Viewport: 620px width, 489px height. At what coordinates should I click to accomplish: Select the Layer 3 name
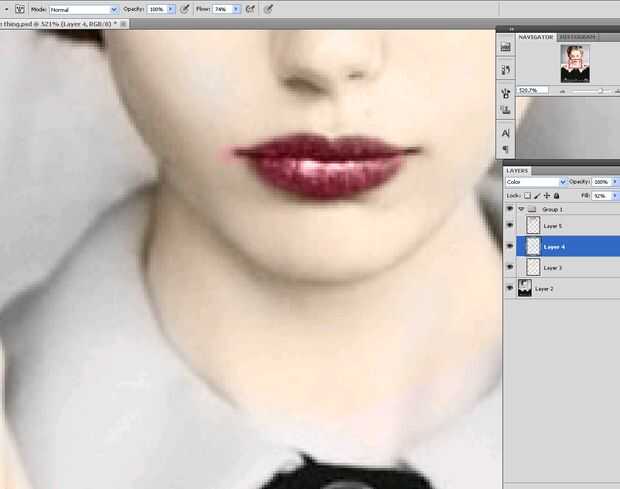552,268
